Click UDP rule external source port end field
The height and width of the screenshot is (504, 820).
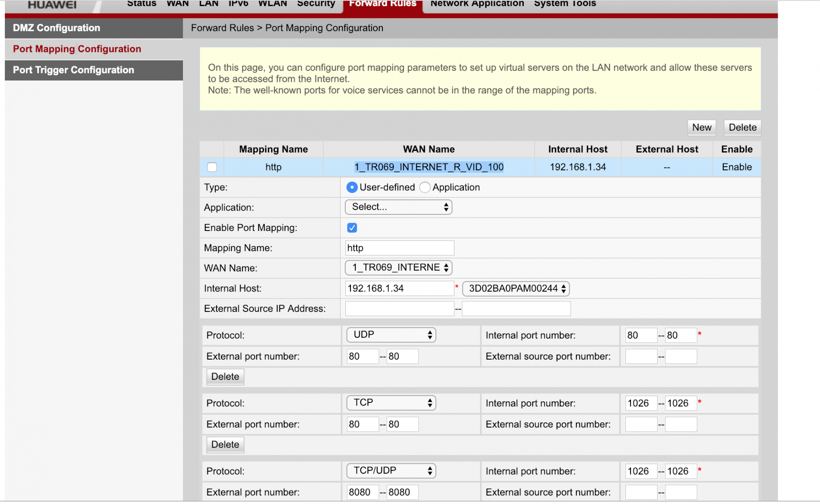pos(681,356)
